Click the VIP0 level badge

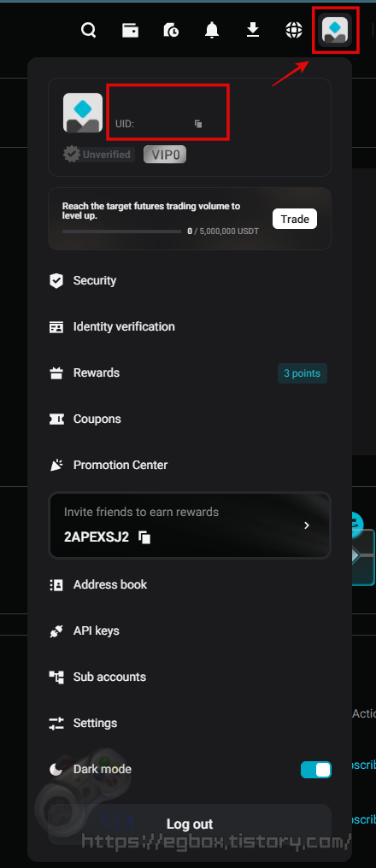click(165, 155)
